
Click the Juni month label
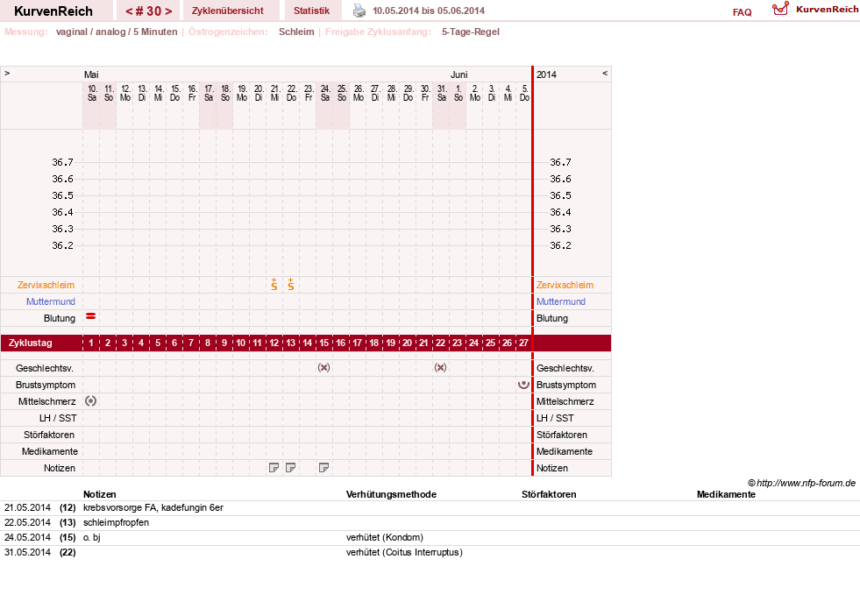tap(459, 74)
